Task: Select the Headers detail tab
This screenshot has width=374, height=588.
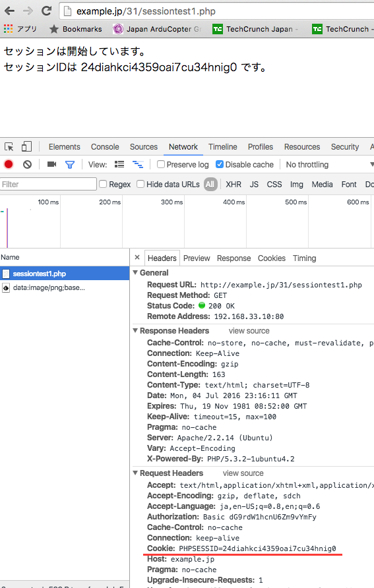Action: (x=162, y=258)
